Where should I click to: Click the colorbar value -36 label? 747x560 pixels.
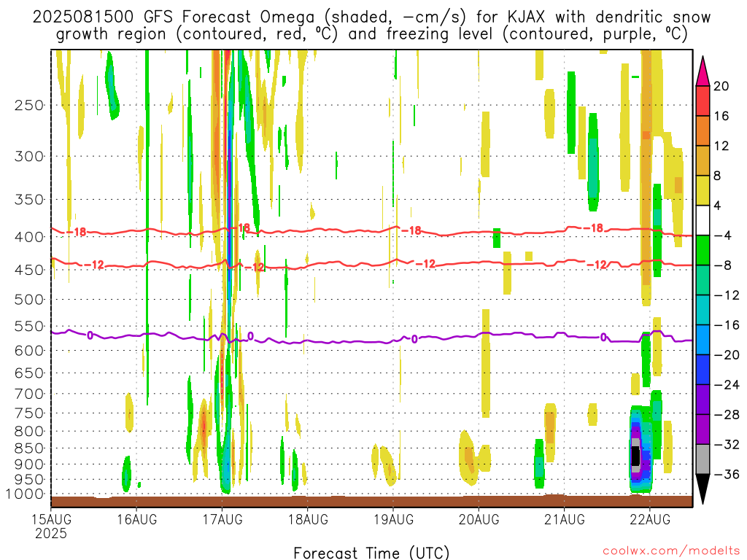point(726,474)
